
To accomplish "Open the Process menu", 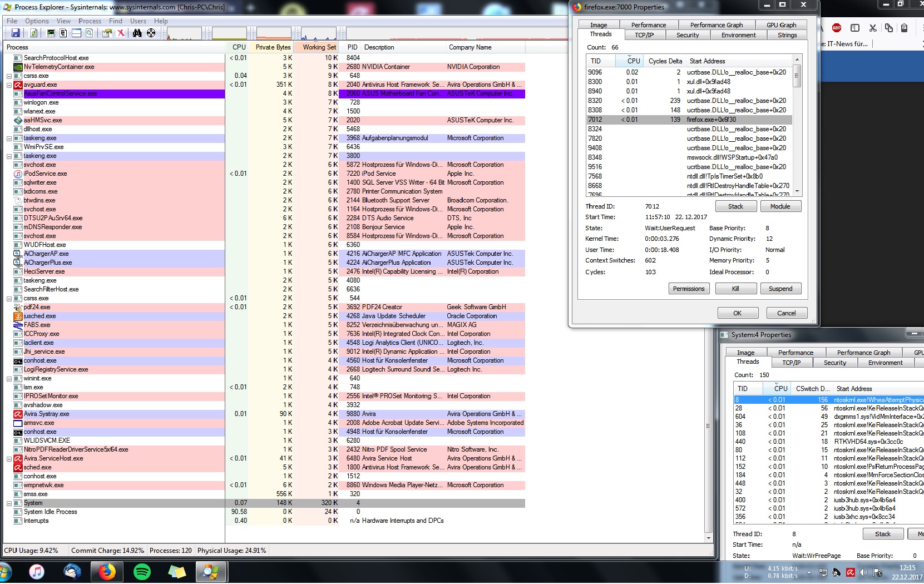I will (90, 21).
